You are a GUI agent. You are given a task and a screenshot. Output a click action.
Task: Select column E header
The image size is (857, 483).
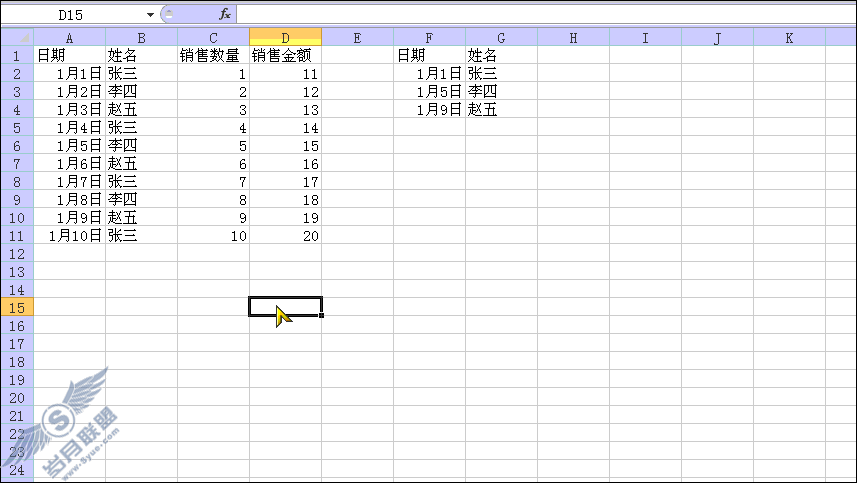pyautogui.click(x=357, y=38)
